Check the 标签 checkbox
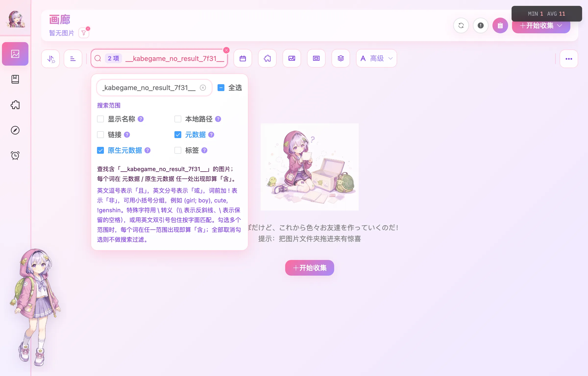The height and width of the screenshot is (376, 588). [178, 150]
